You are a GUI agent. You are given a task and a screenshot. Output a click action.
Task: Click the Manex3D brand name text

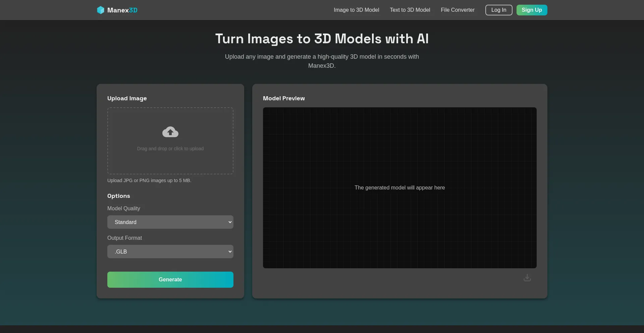click(122, 10)
